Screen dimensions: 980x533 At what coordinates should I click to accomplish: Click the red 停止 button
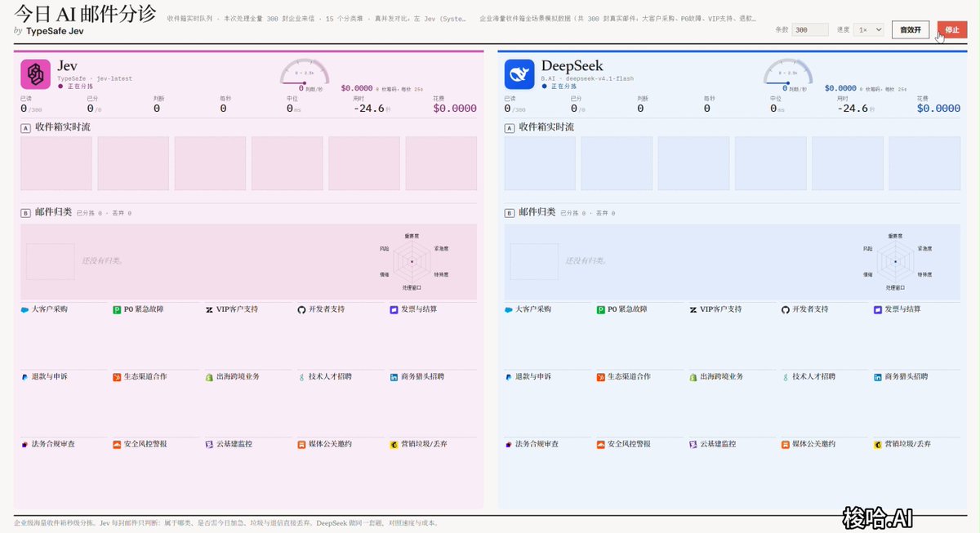pos(952,29)
